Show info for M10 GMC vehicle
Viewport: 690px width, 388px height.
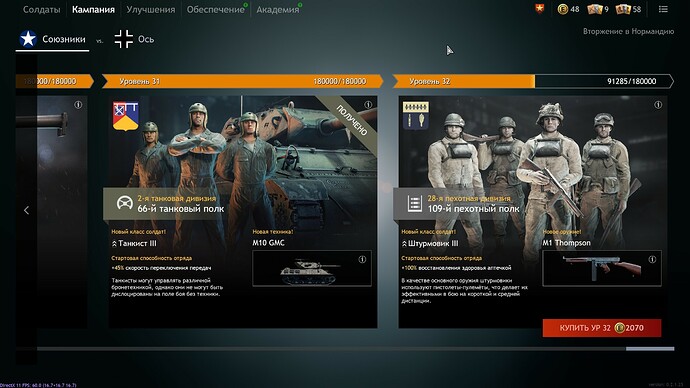point(362,260)
